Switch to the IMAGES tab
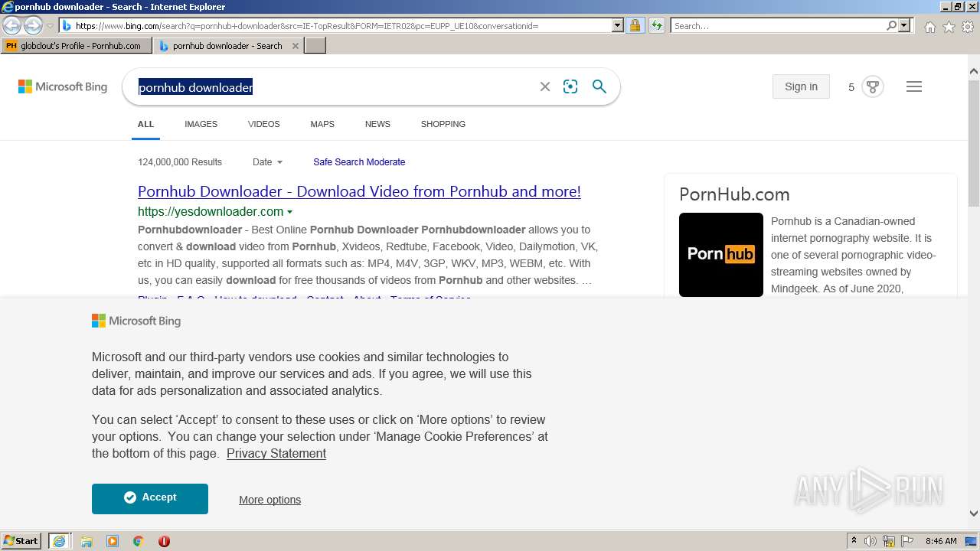The width and height of the screenshot is (980, 551). [x=201, y=124]
